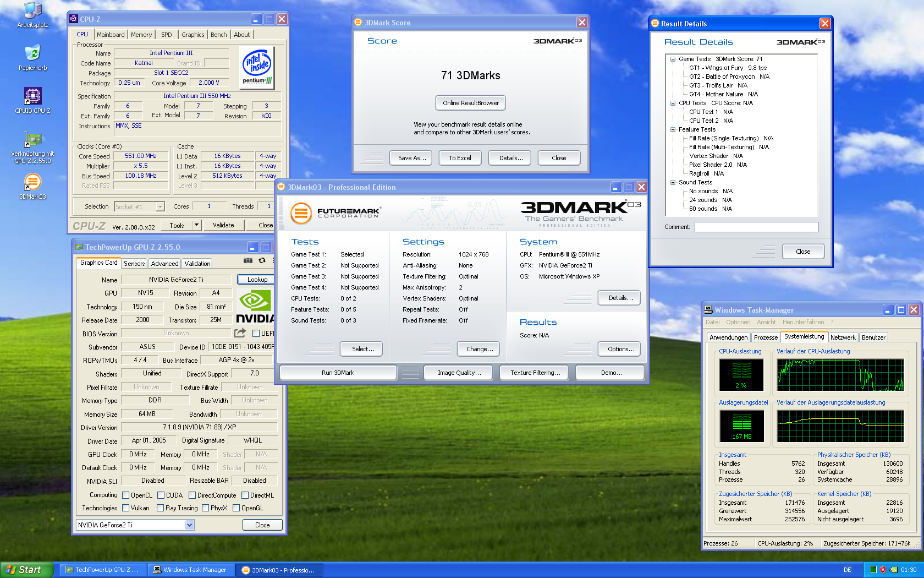Viewport: 924px width, 578px height.
Task: Toggle the OpenGL checkbox
Action: (x=236, y=508)
